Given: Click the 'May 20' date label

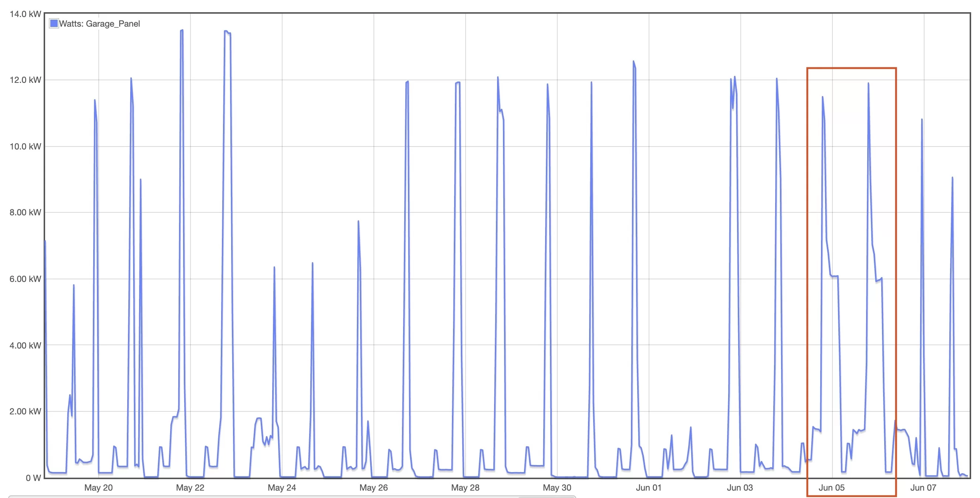Looking at the screenshot, I should [98, 488].
